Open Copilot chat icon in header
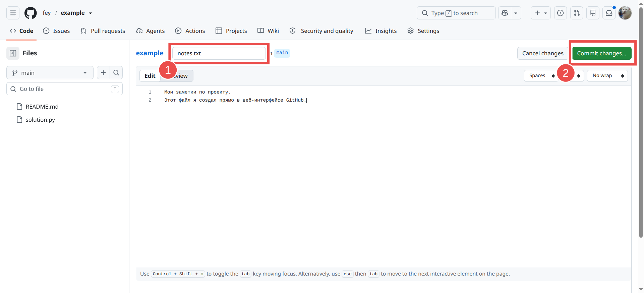 [505, 13]
